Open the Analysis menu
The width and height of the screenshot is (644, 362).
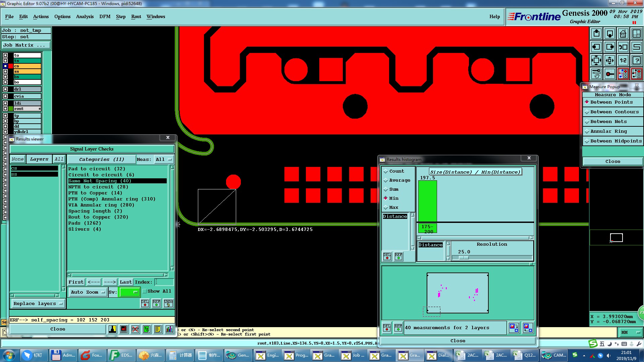[x=85, y=16]
